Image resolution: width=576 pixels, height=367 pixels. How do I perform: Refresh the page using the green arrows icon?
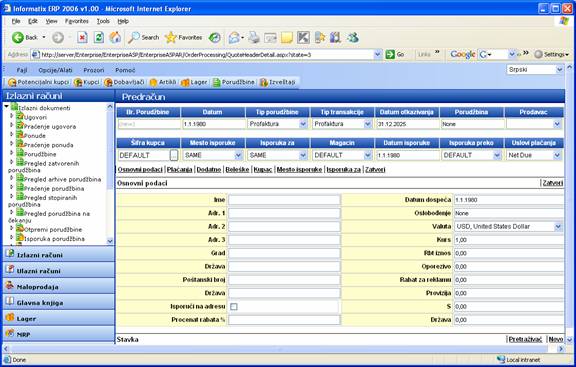[x=98, y=37]
